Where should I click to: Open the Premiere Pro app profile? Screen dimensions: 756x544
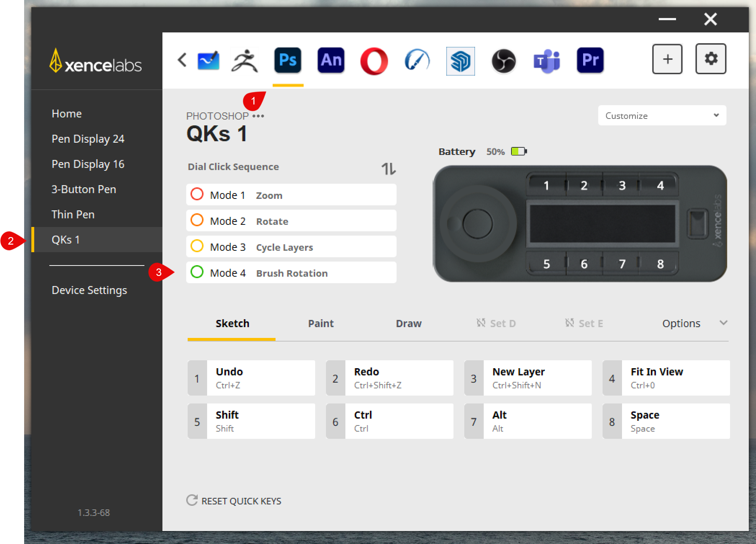click(x=590, y=60)
